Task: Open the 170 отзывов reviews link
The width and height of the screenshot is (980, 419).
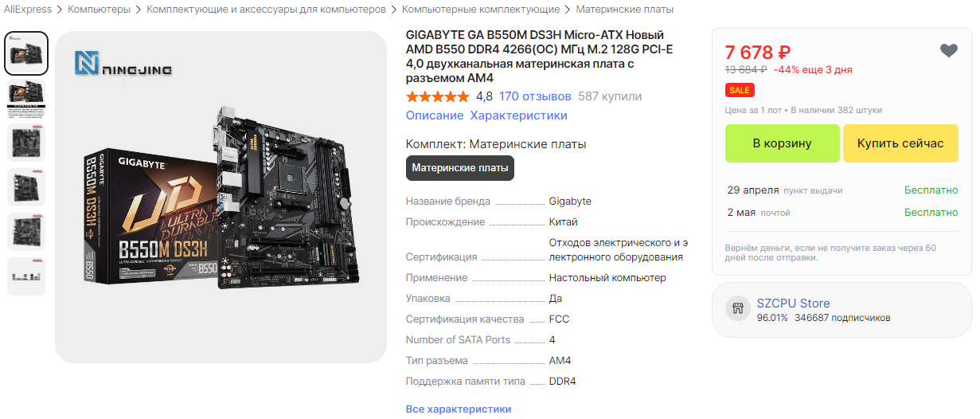Action: 535,96
